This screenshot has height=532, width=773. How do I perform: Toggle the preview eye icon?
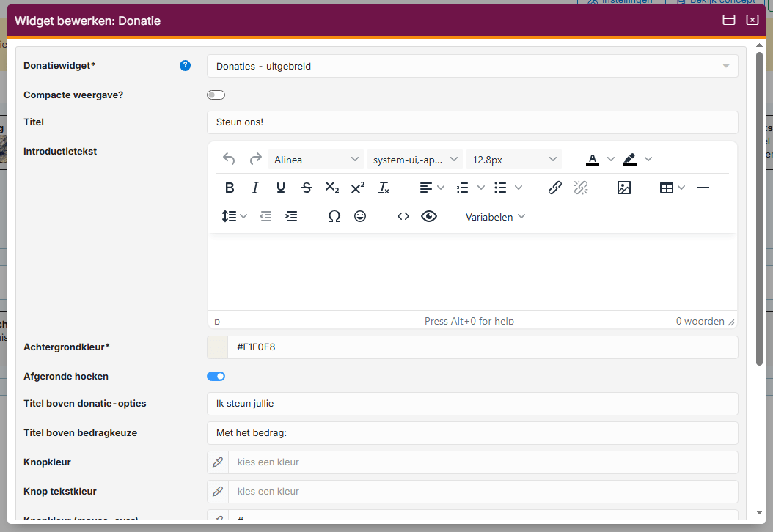[x=429, y=216]
